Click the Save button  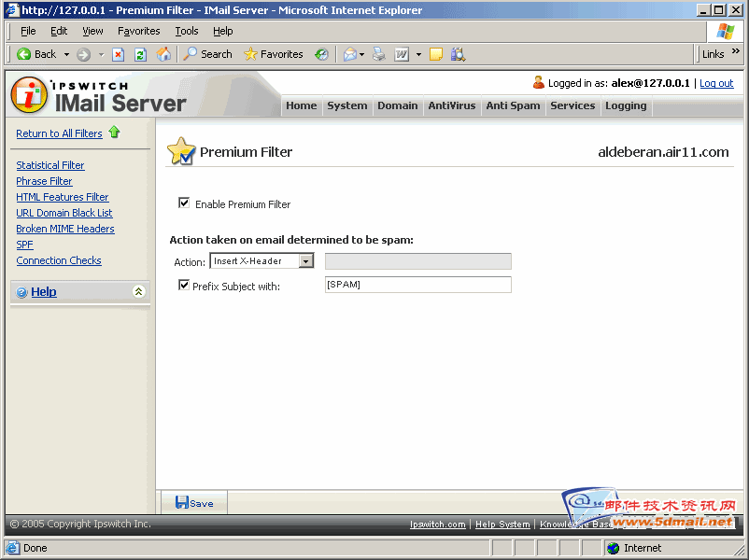(194, 503)
